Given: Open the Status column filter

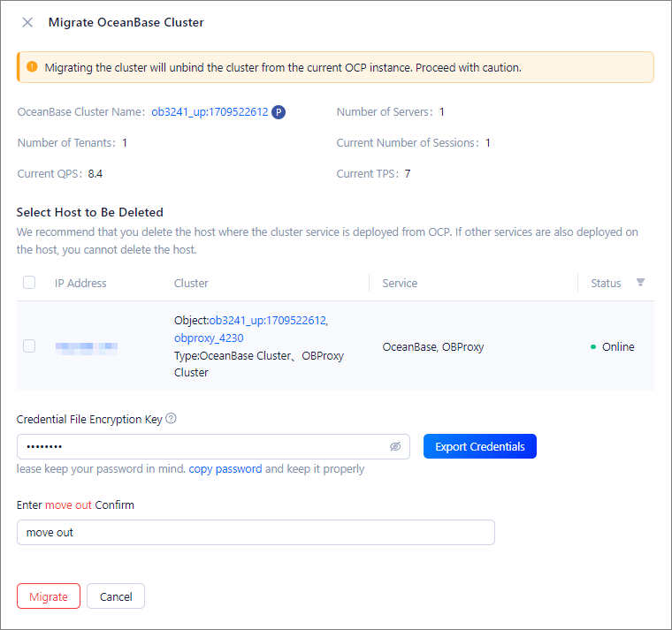Looking at the screenshot, I should [640, 283].
